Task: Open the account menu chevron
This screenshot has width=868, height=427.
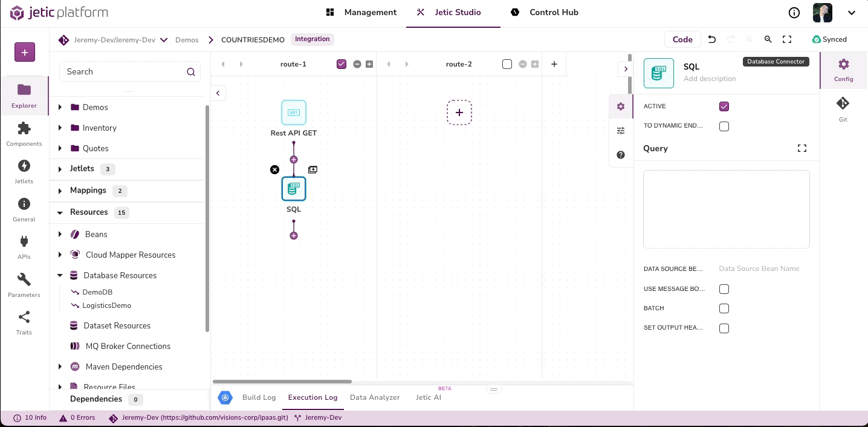Action: (x=851, y=13)
